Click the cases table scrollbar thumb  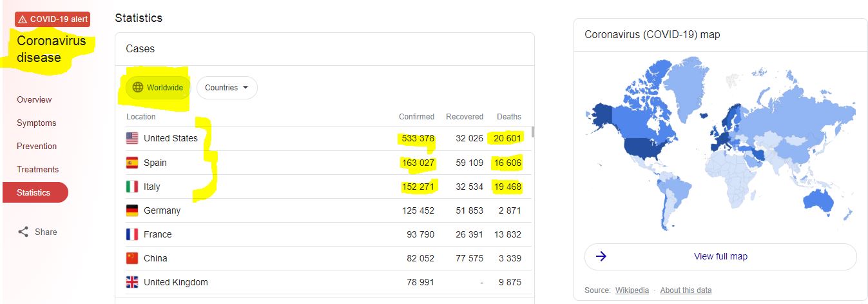(532, 132)
